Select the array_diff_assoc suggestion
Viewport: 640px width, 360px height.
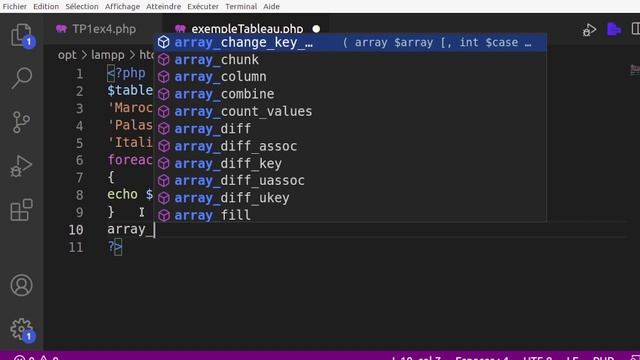pyautogui.click(x=350, y=146)
